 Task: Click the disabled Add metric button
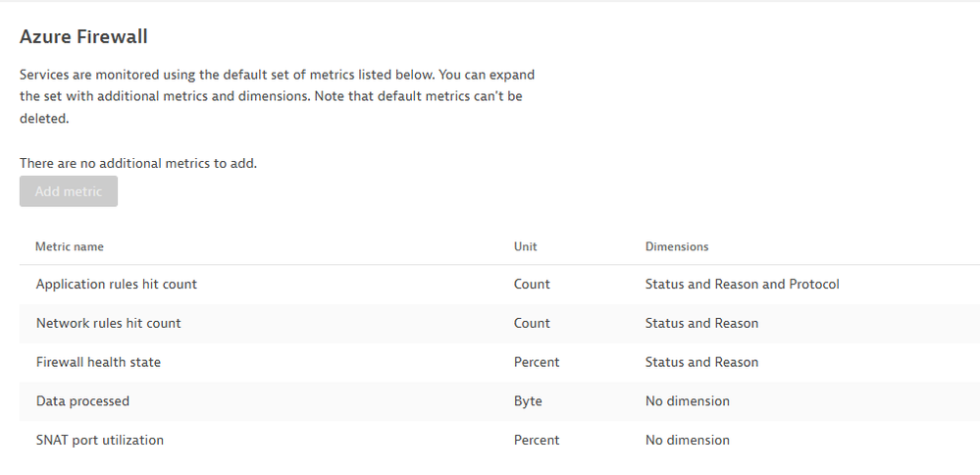click(69, 191)
